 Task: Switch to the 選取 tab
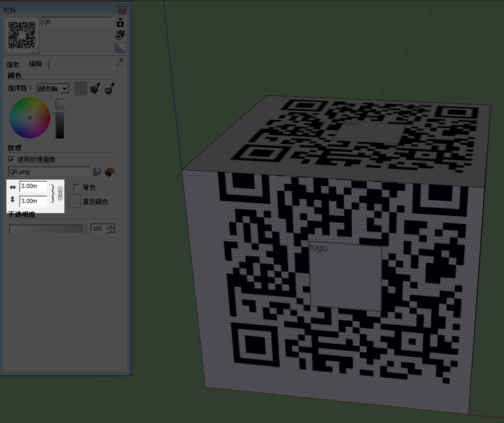pos(13,64)
